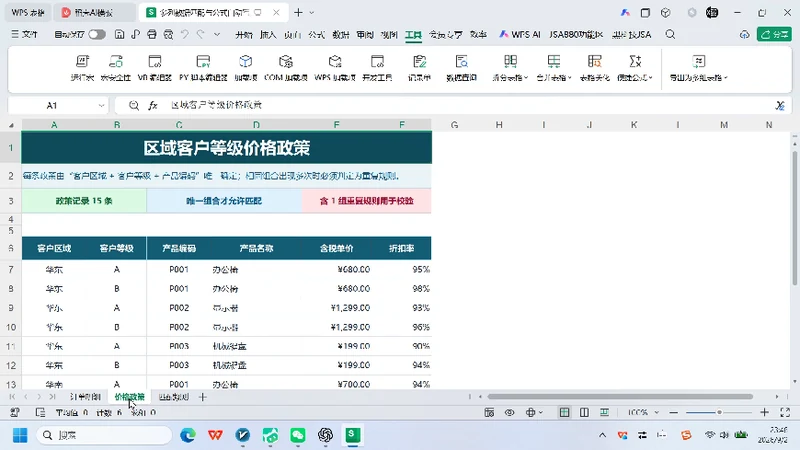The height and width of the screenshot is (450, 800).
Task: Click the page break preview icon
Action: 604,412
